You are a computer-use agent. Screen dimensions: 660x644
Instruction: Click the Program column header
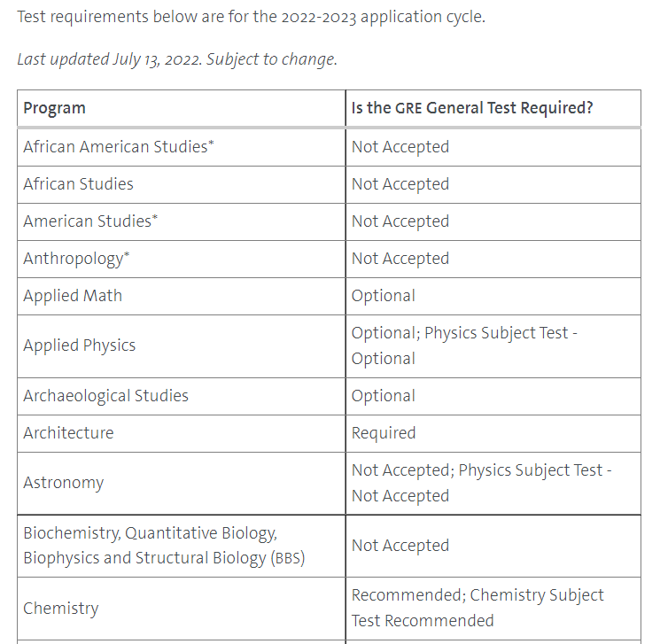pos(55,109)
